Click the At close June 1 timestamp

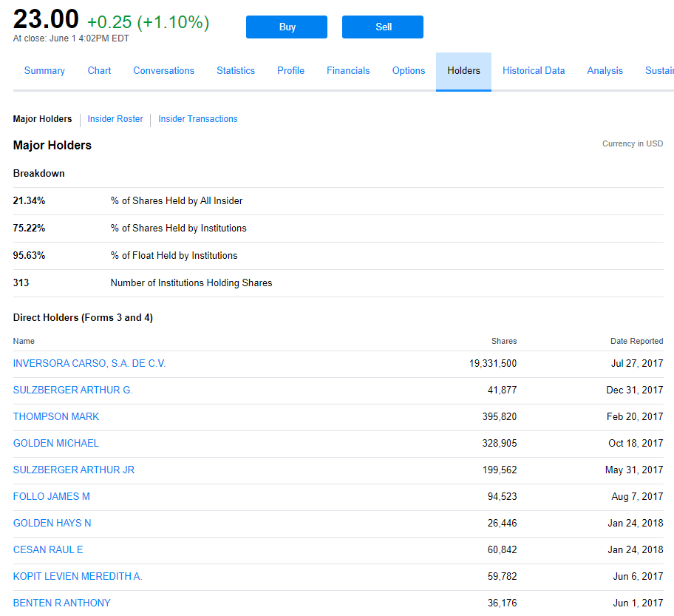point(71,38)
